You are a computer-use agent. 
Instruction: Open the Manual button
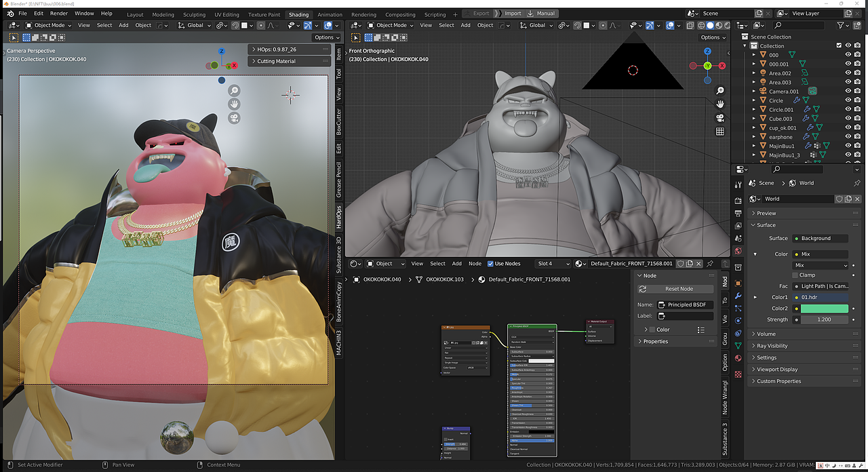(x=541, y=14)
